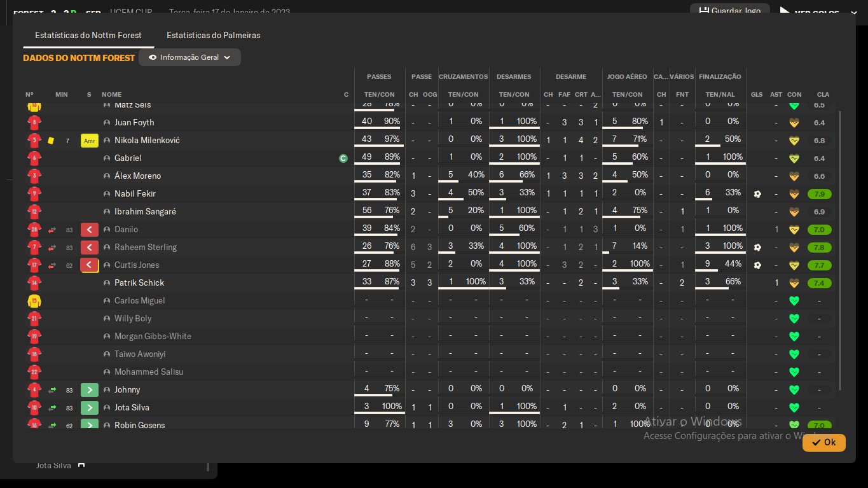
Task: Expand the Ver Golos chevron at top right
Action: pos(854,13)
